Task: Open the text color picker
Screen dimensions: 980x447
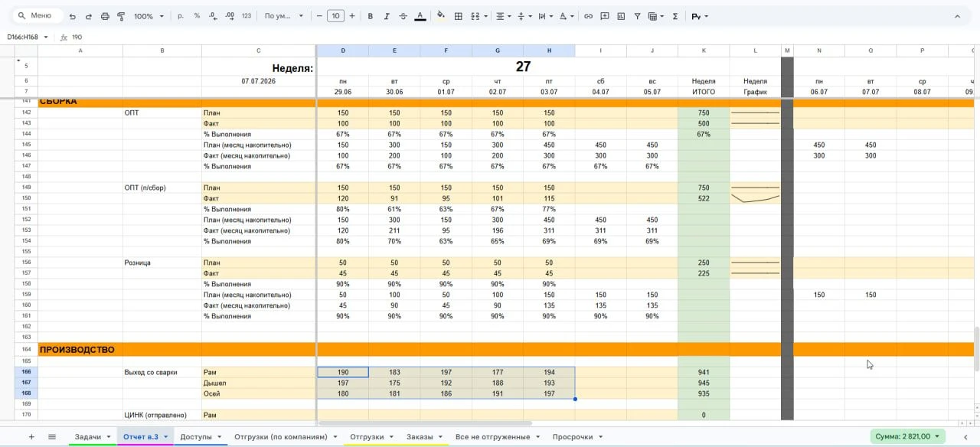Action: (x=420, y=16)
